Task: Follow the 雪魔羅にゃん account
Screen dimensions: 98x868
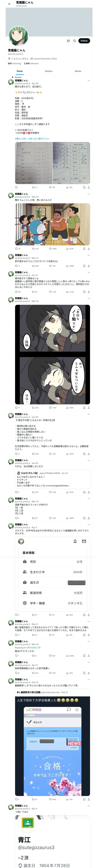Action: coord(84,41)
